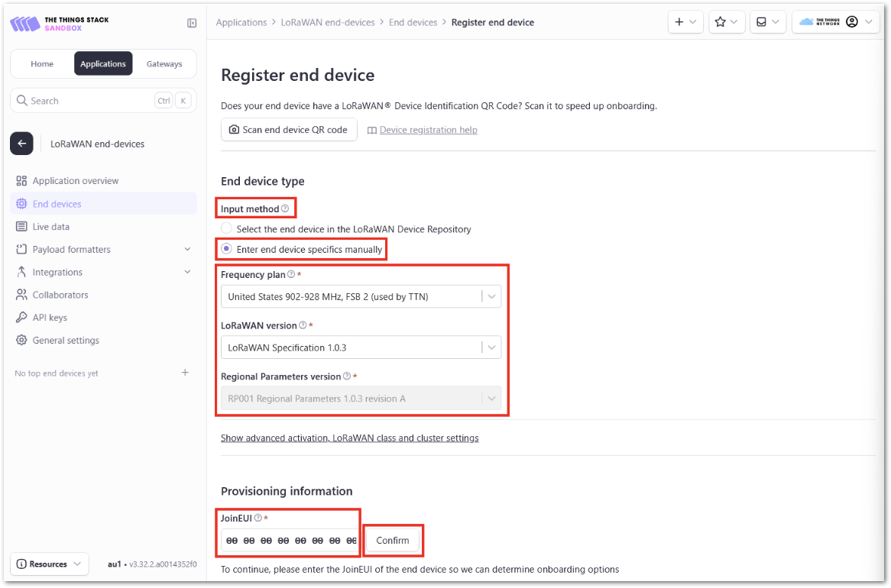Choose 'Select the end device in the LoRaWAN Device Repository'
The height and width of the screenshot is (588, 891).
[x=226, y=228]
